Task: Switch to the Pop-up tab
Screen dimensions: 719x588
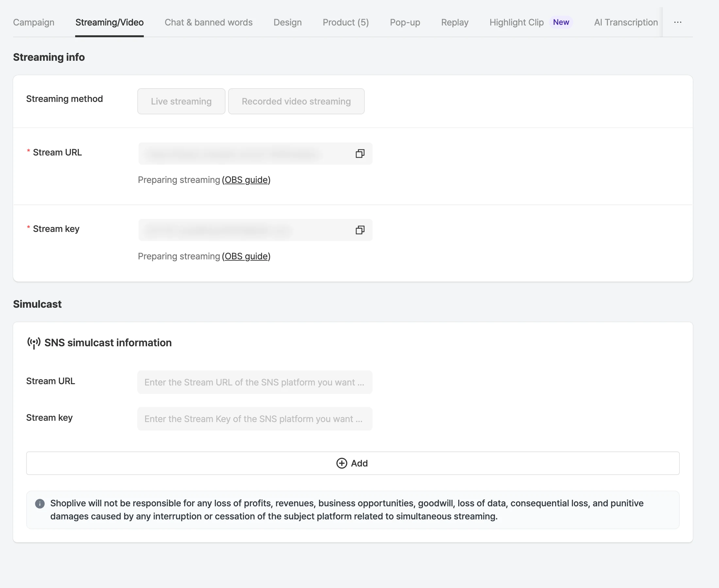Action: (405, 22)
